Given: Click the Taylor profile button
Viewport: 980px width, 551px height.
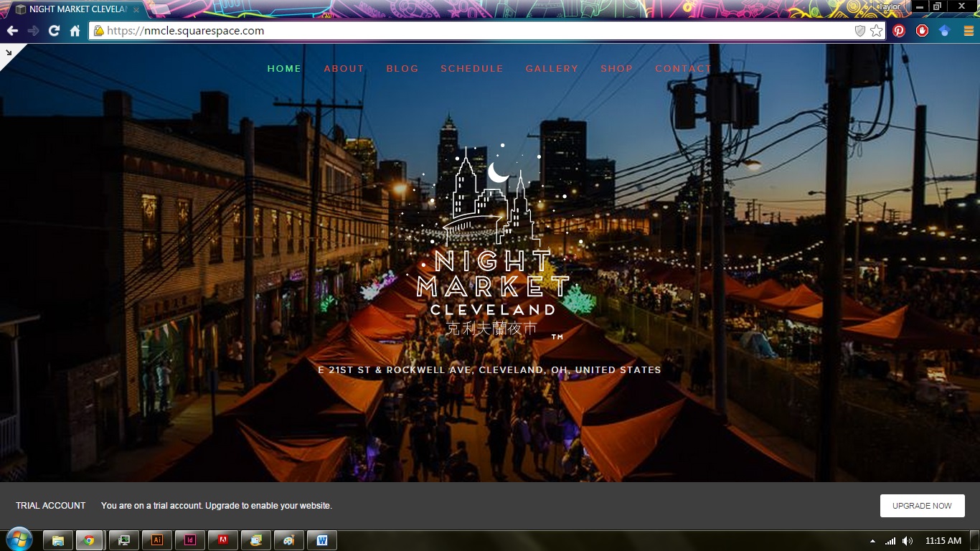Looking at the screenshot, I should coord(889,6).
